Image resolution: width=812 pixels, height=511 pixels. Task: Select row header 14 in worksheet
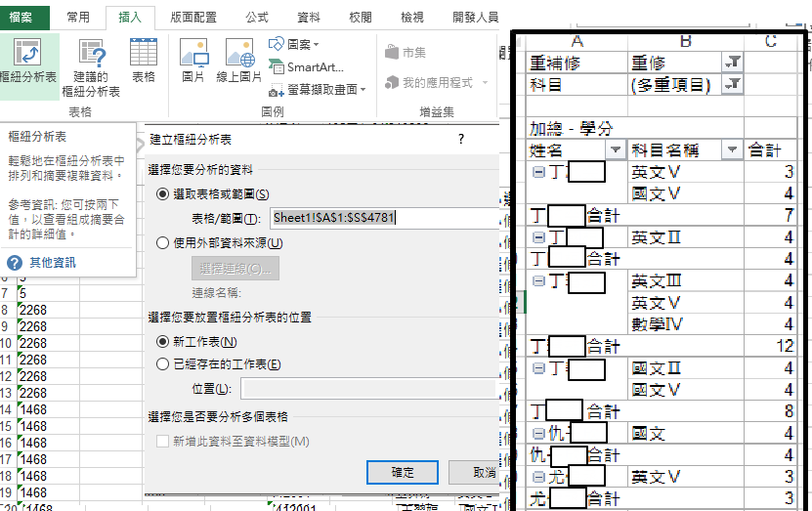pyautogui.click(x=6, y=410)
